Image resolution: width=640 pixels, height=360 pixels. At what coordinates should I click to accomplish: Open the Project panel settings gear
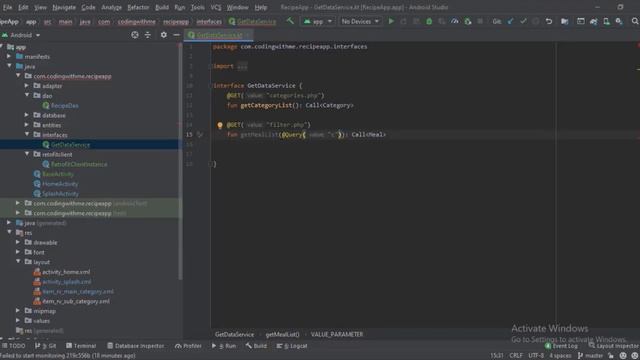coord(164,35)
